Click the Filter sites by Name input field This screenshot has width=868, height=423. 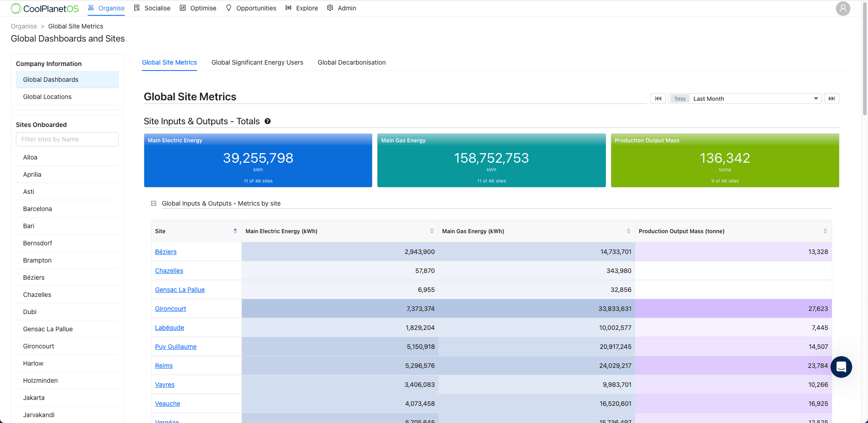pyautogui.click(x=67, y=139)
